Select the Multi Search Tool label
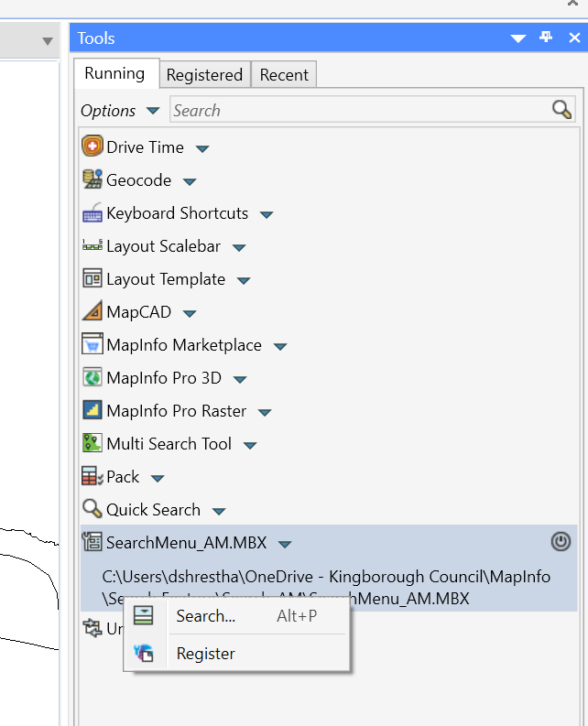 point(169,443)
